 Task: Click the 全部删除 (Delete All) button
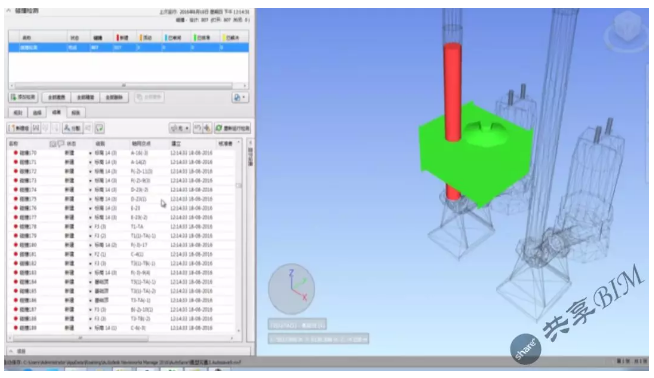114,97
